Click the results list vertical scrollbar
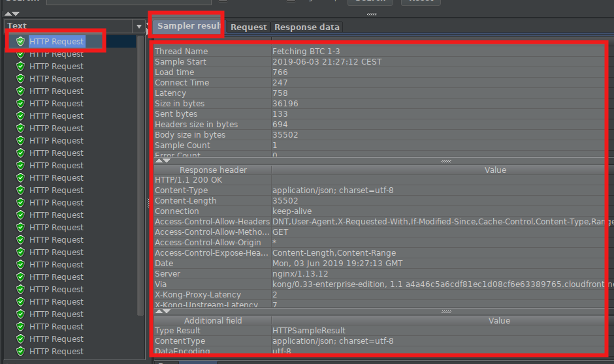Image resolution: width=614 pixels, height=364 pixels. 141,176
